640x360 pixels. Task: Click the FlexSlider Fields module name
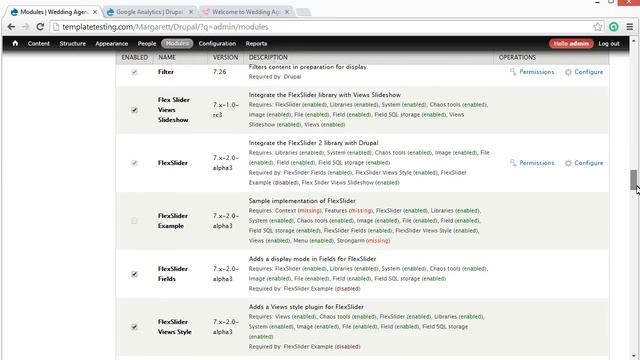(173, 274)
